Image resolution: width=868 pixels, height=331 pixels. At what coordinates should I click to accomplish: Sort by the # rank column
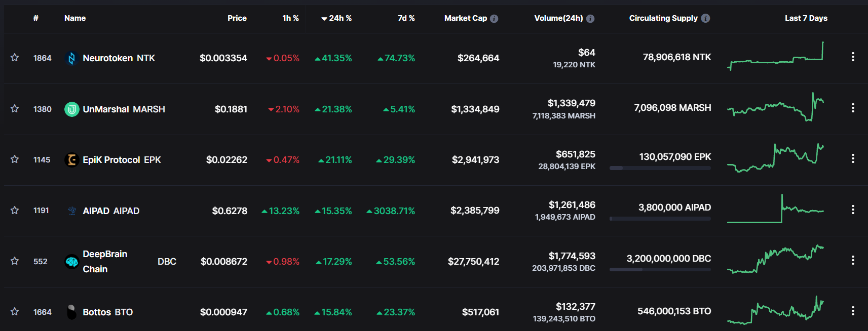(36, 18)
